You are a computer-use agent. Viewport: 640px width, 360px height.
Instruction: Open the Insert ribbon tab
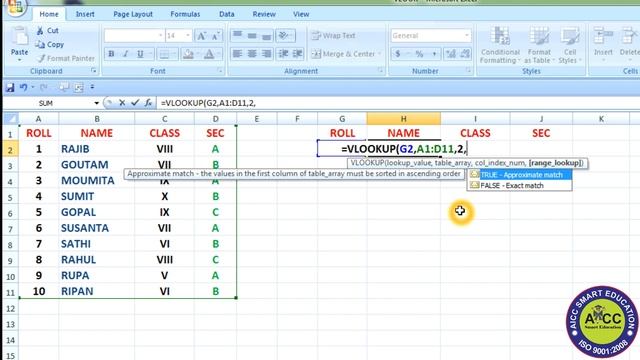(85, 14)
